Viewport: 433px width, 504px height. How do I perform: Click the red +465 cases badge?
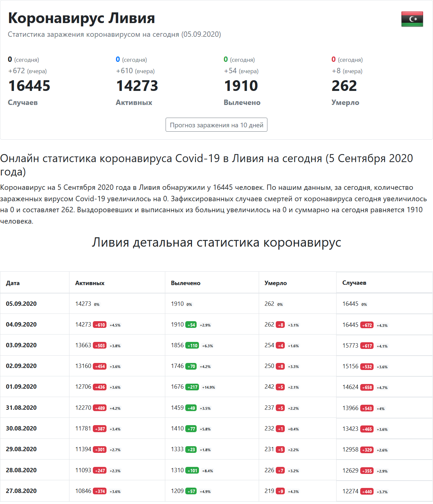click(367, 429)
